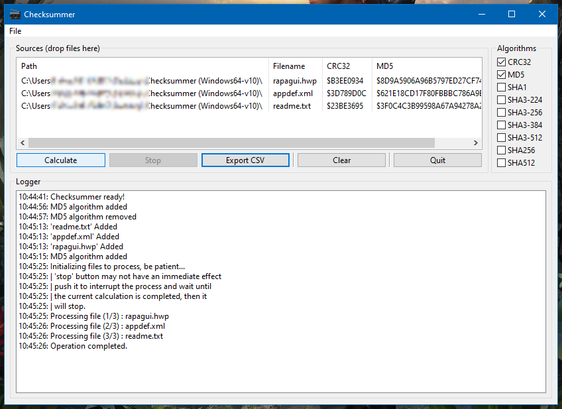Image resolution: width=562 pixels, height=409 pixels.
Task: Click the horizontal scrollbar thumb in sources list
Action: click(232, 143)
